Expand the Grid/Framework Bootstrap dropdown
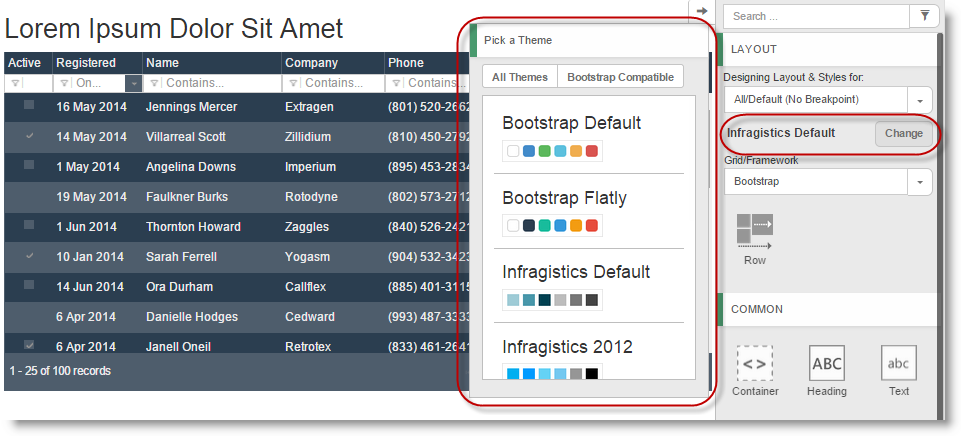The image size is (961, 436). (919, 182)
